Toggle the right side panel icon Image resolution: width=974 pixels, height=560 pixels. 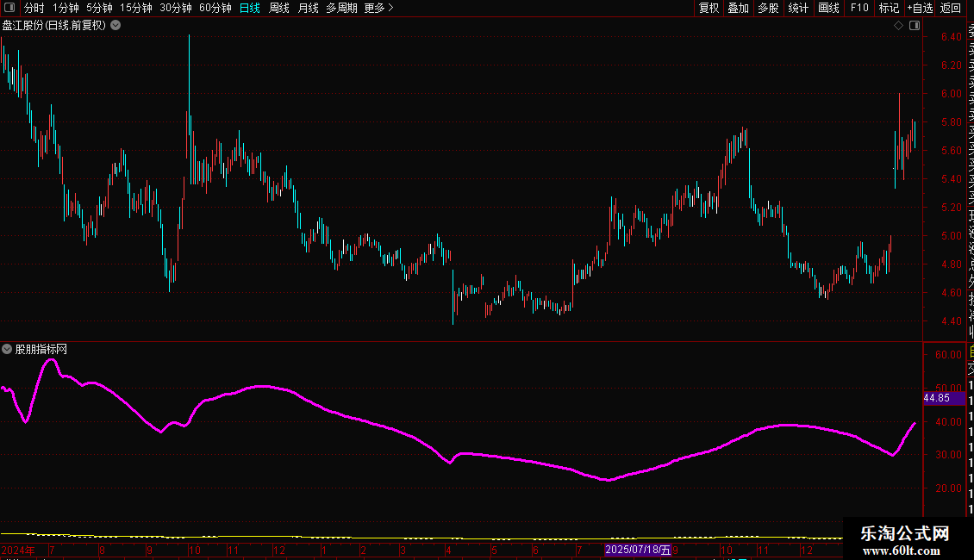coord(915,26)
